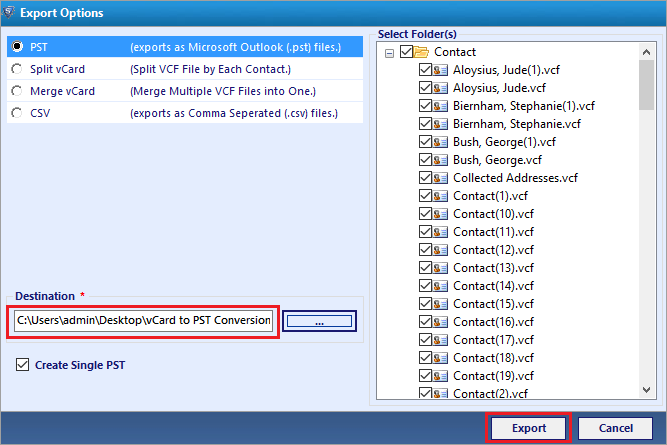Click the scroll up arrow in folder list

pyautogui.click(x=647, y=52)
